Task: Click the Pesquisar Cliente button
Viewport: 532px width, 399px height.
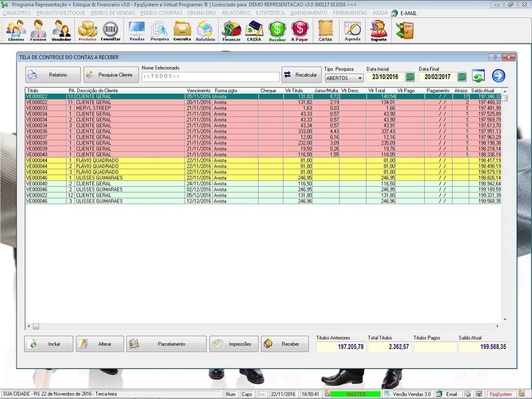Action: click(x=111, y=74)
